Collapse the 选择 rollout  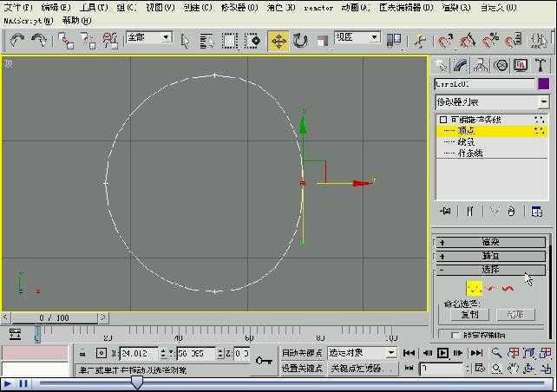490,270
